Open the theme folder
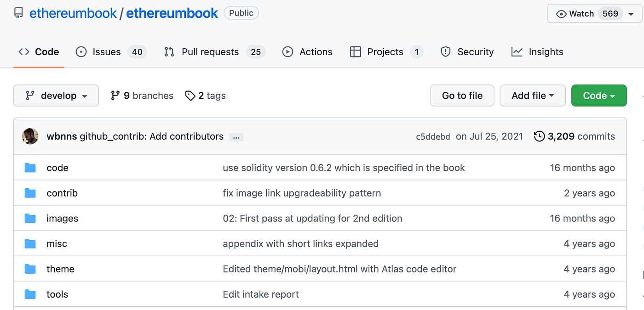The image size is (644, 310). (x=60, y=269)
